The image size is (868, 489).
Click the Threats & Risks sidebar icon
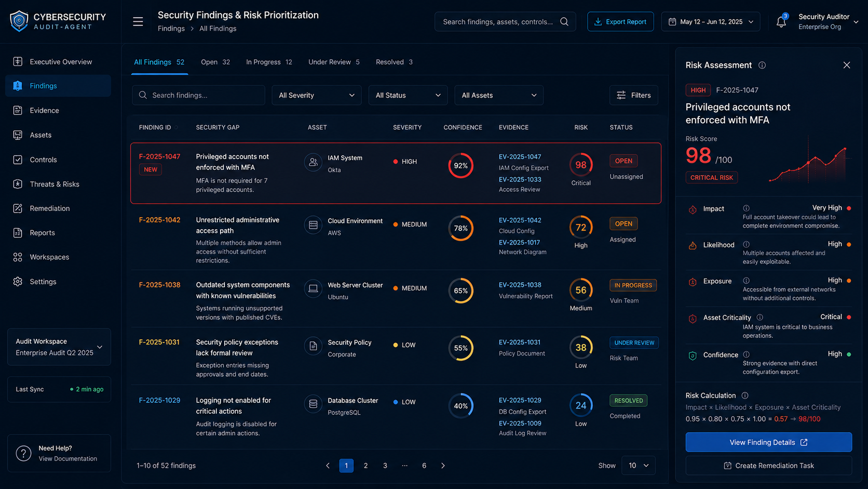[x=18, y=184]
